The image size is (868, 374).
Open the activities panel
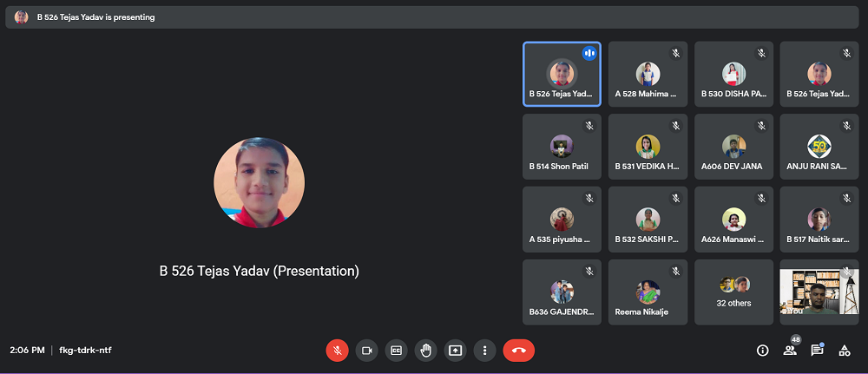coord(845,351)
